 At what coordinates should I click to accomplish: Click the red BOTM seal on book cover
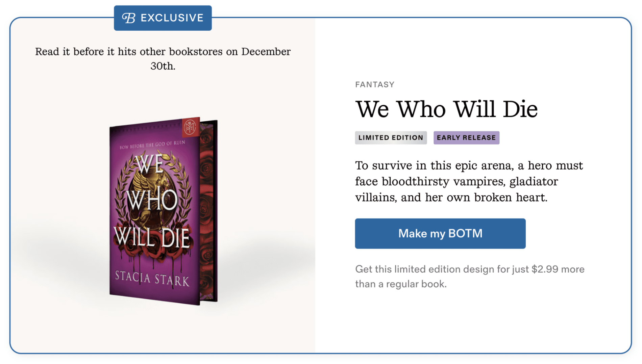click(190, 127)
